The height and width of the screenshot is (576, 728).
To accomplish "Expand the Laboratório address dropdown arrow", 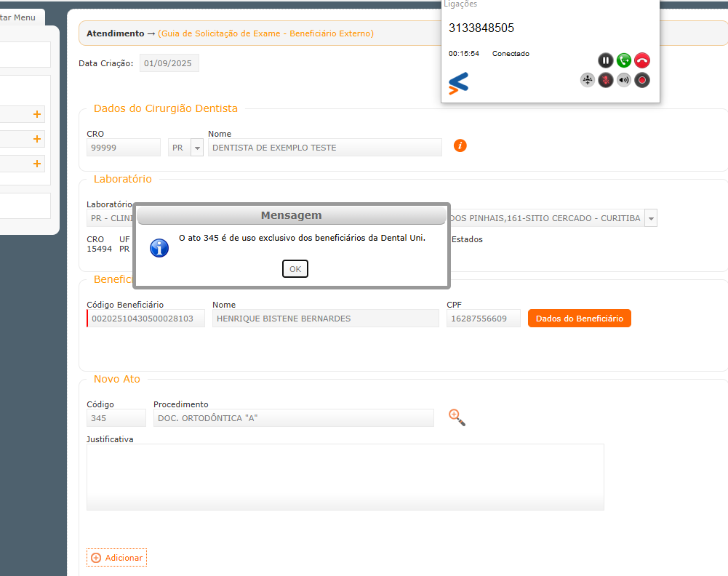I will (x=651, y=218).
